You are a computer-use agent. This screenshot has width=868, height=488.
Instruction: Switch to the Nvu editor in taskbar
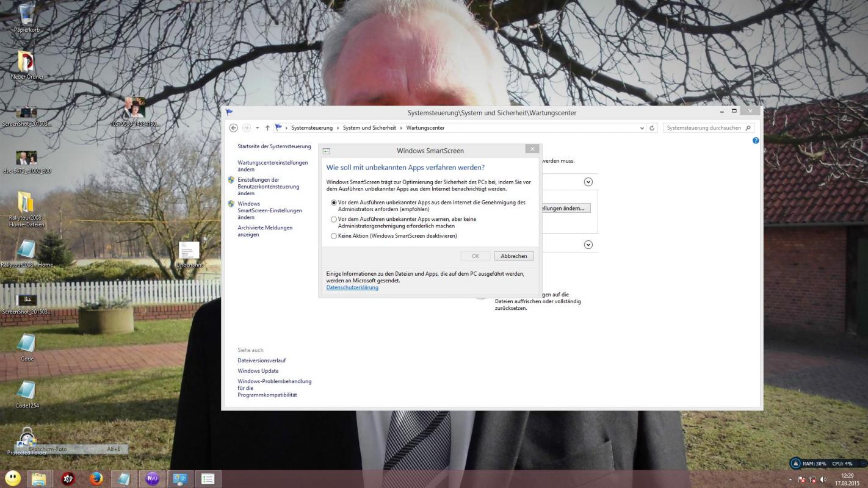pyautogui.click(x=152, y=479)
